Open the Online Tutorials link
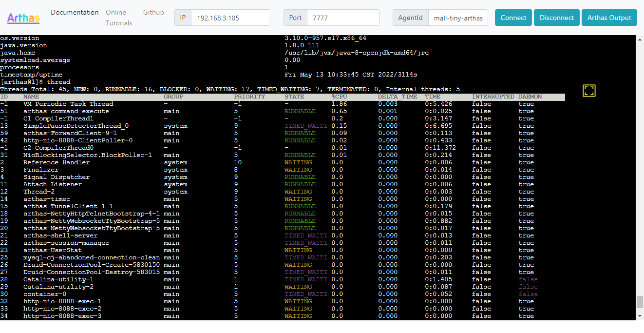The width and height of the screenshot is (644, 333). [x=119, y=18]
